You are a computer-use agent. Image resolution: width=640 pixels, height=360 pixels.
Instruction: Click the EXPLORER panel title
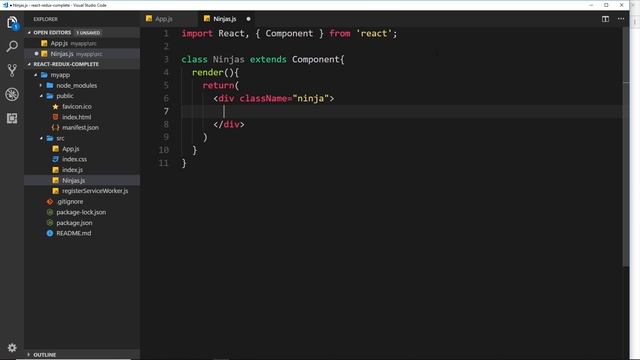(45, 19)
